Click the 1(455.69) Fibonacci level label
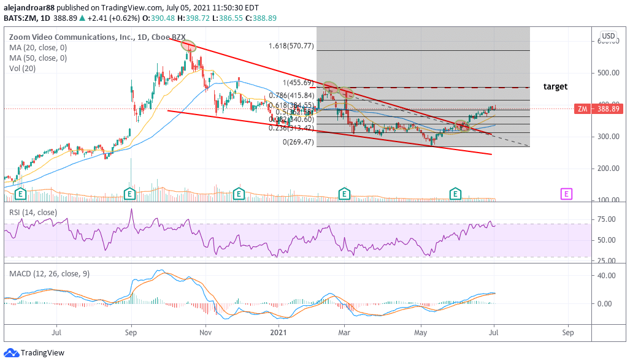630x364 pixels. tap(298, 83)
